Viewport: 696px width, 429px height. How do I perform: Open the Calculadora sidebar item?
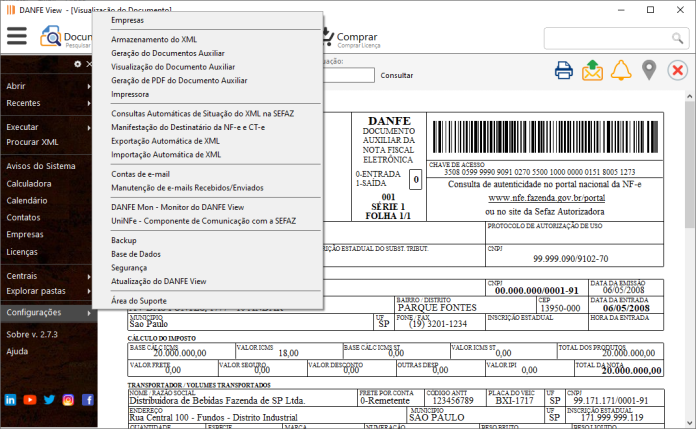coord(29,183)
